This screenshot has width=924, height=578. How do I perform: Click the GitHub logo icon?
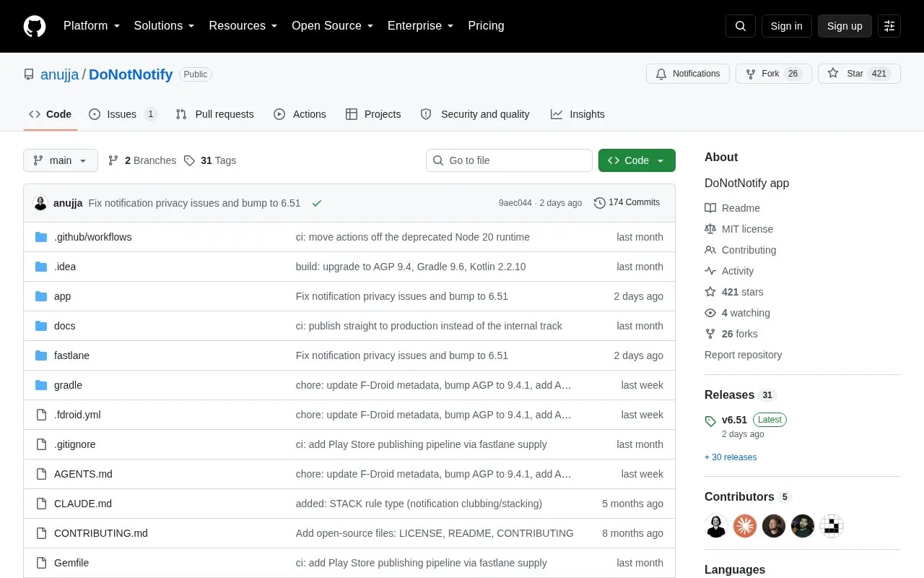click(35, 26)
